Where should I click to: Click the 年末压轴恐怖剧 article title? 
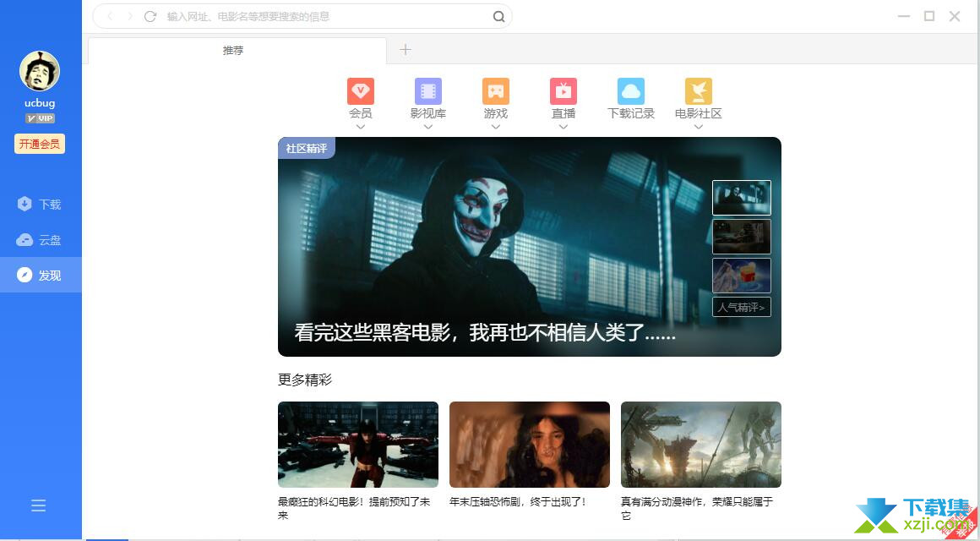pos(518,501)
